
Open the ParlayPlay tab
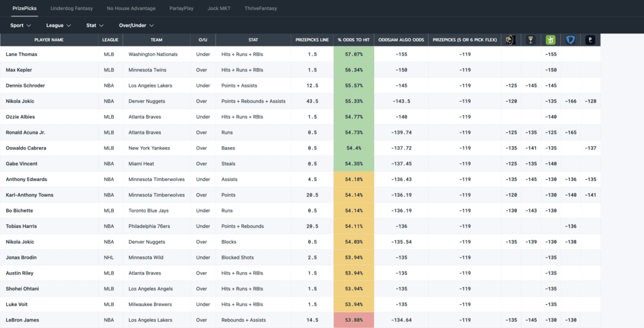pos(181,8)
